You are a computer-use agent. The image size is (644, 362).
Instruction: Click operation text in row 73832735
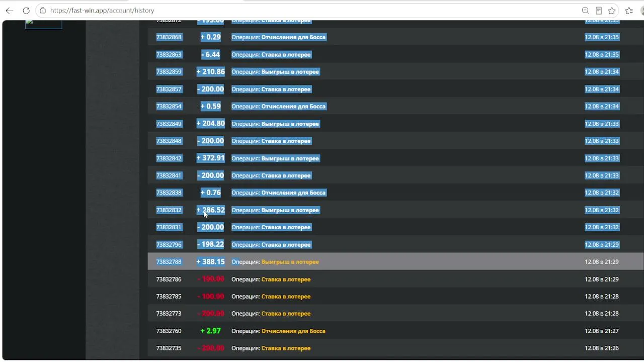[271, 348]
